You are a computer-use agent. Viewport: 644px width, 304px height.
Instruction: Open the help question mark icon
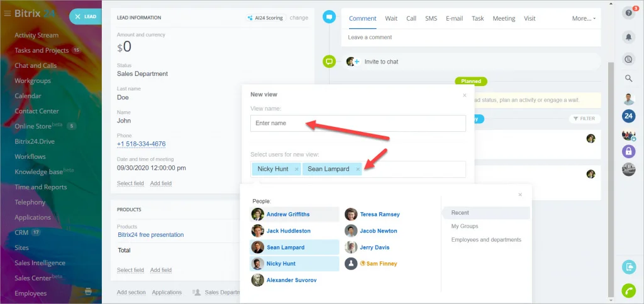628,13
